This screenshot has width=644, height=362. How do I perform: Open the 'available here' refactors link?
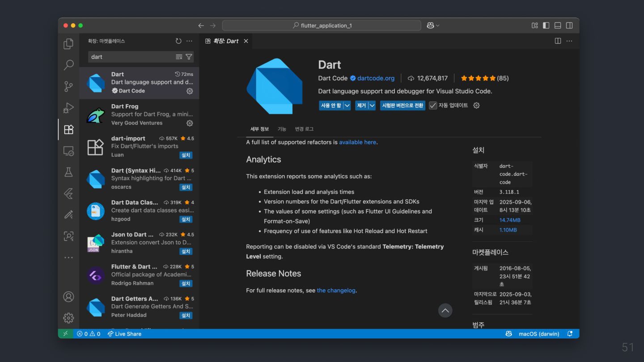[x=357, y=142]
